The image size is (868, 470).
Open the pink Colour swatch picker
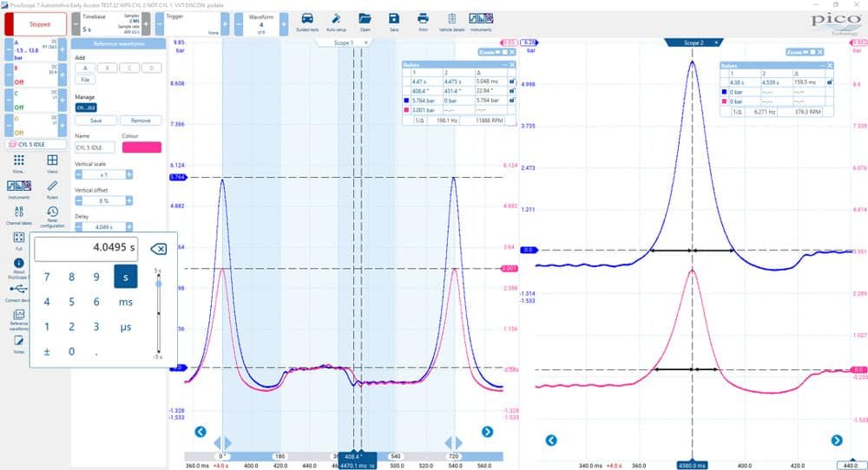pyautogui.click(x=141, y=147)
